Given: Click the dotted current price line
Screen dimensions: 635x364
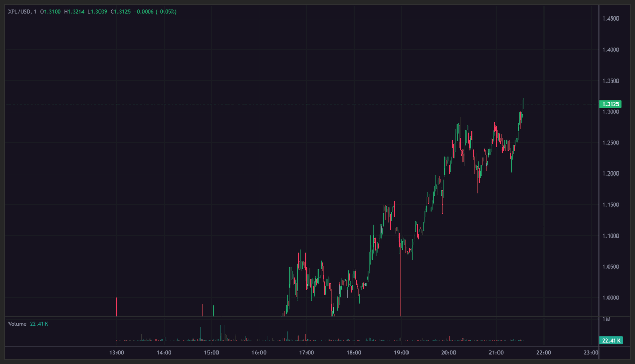Looking at the screenshot, I should (317, 103).
